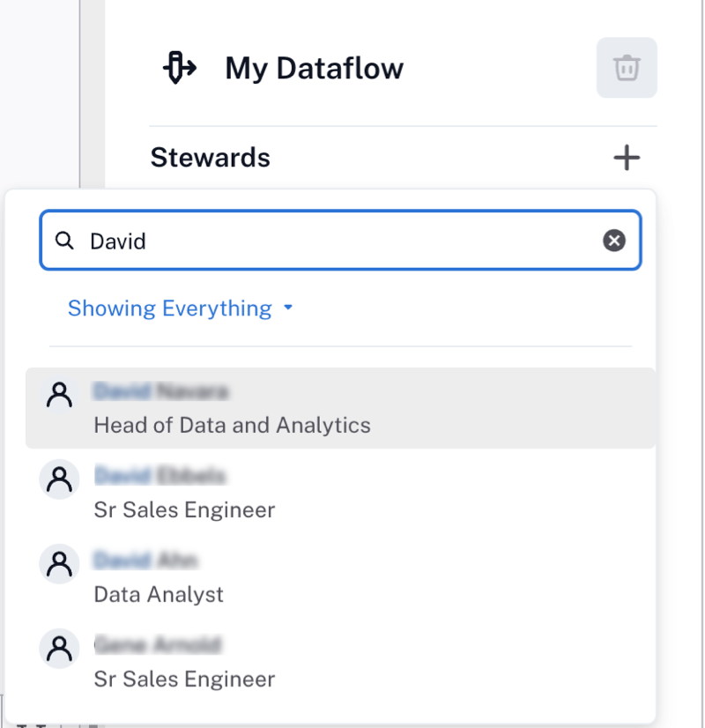Click the Stewards section heading

click(211, 158)
